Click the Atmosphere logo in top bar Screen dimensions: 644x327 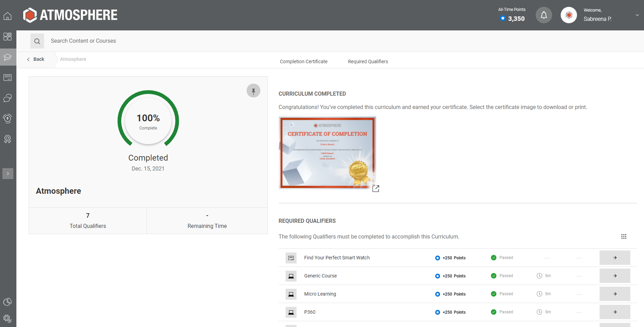(70, 15)
